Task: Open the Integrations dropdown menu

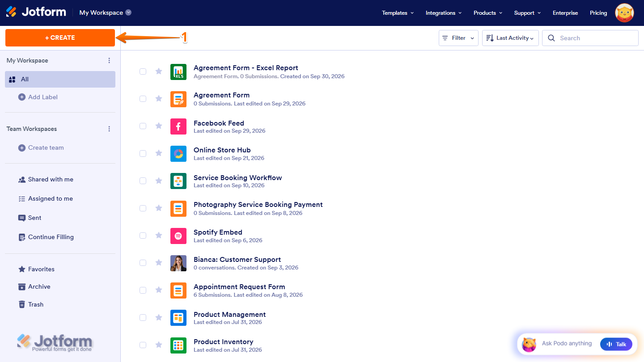Action: click(x=444, y=13)
